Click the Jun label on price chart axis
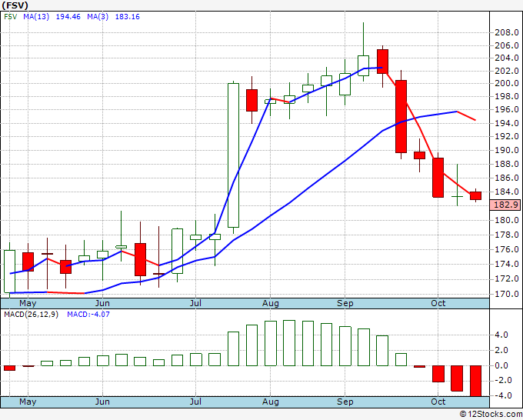523x420 pixels. click(x=102, y=303)
